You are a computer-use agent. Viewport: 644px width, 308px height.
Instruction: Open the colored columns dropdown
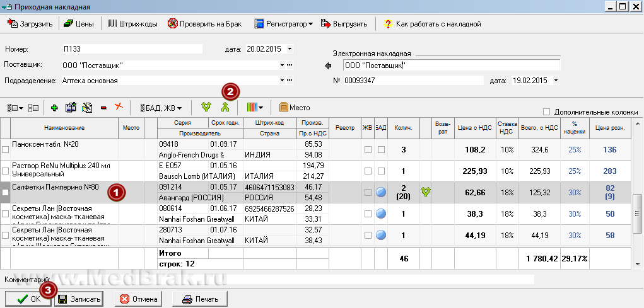pyautogui.click(x=255, y=108)
